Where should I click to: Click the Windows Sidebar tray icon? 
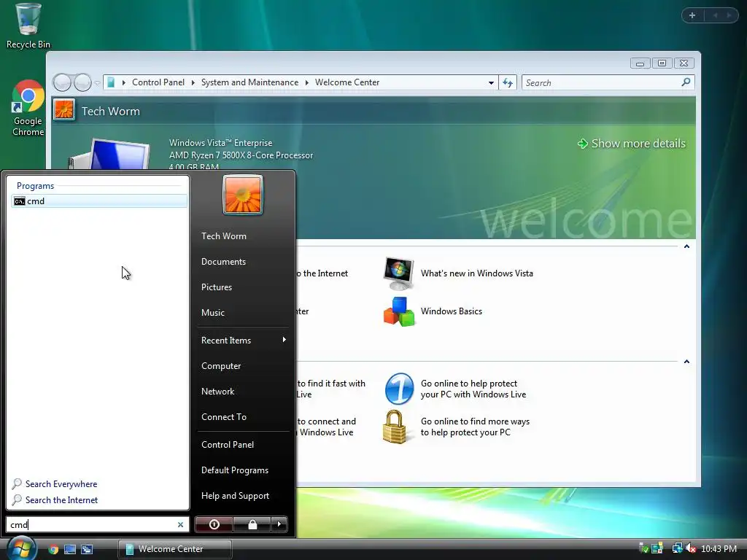[657, 548]
